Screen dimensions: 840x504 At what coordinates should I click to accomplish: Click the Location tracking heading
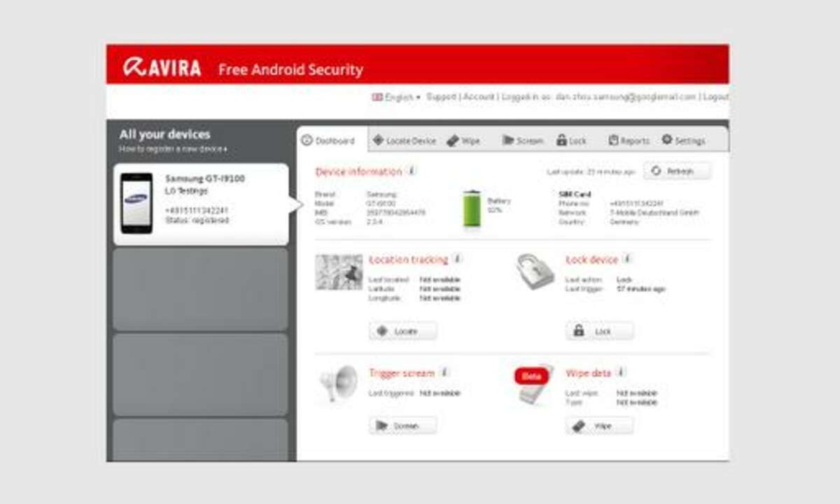(408, 260)
